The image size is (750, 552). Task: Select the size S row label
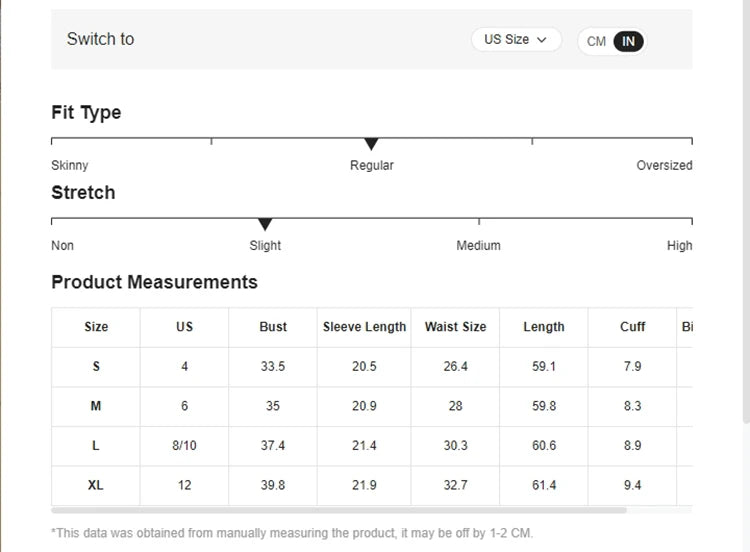[96, 367]
